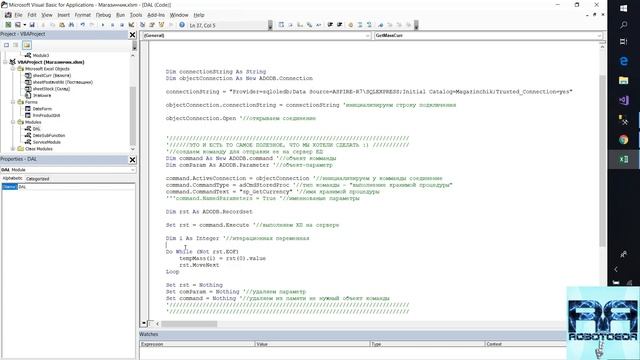
Task: Select sheetCurr in the Project tree
Action: point(52,76)
